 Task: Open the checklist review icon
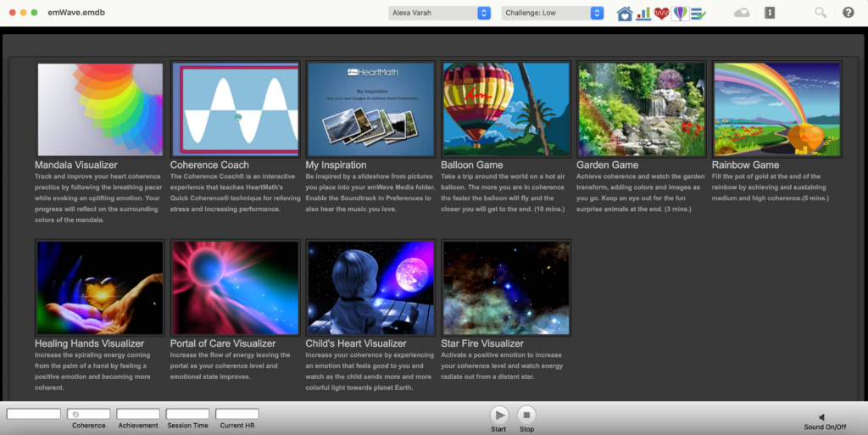click(698, 14)
